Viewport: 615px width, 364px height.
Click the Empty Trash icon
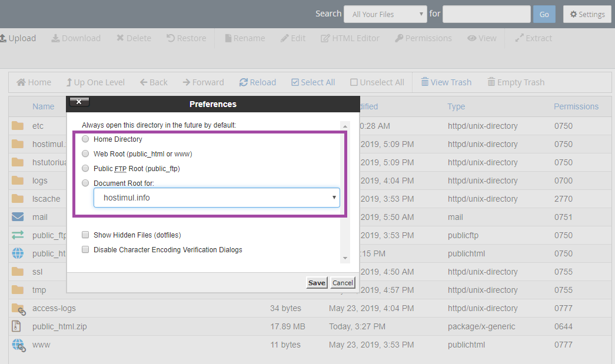coord(491,82)
